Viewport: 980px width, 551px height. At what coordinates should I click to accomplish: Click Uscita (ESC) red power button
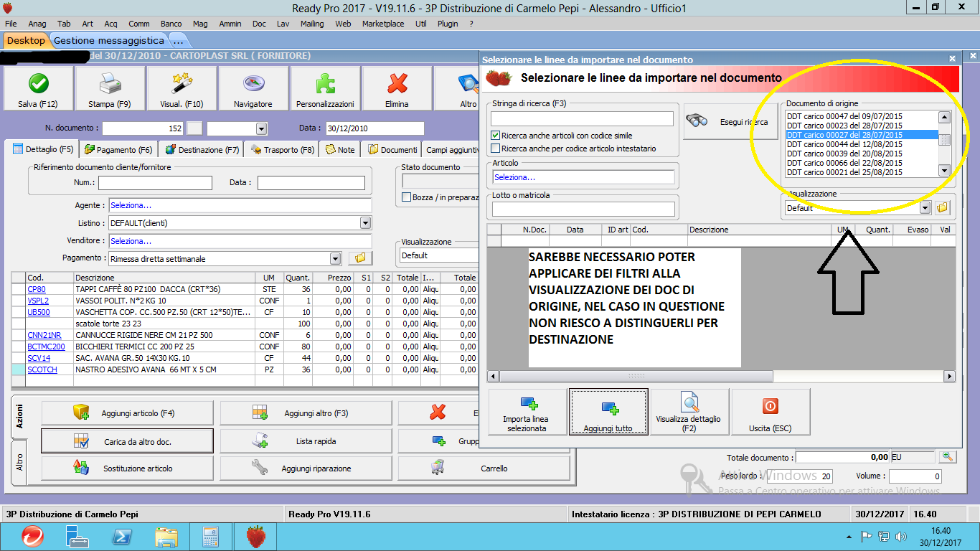pos(770,412)
